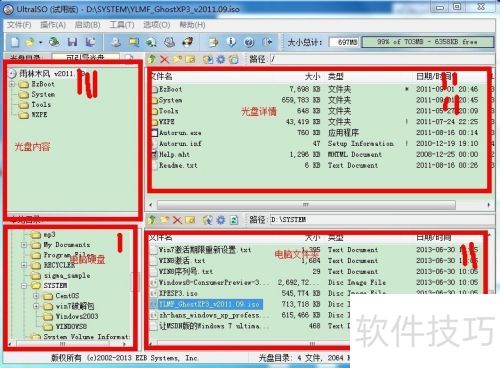
Task: Collapse the SYSTEM folder node
Action: (x=24, y=286)
